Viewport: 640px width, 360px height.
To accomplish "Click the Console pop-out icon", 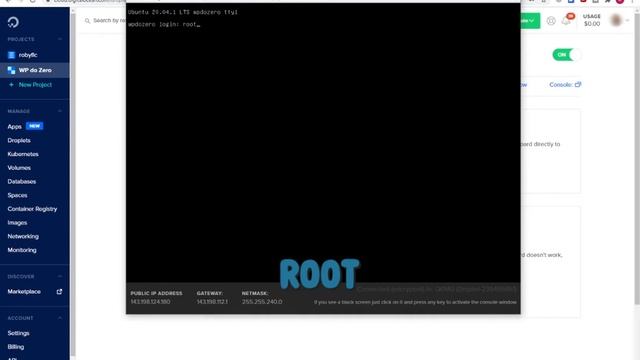I will click(578, 85).
